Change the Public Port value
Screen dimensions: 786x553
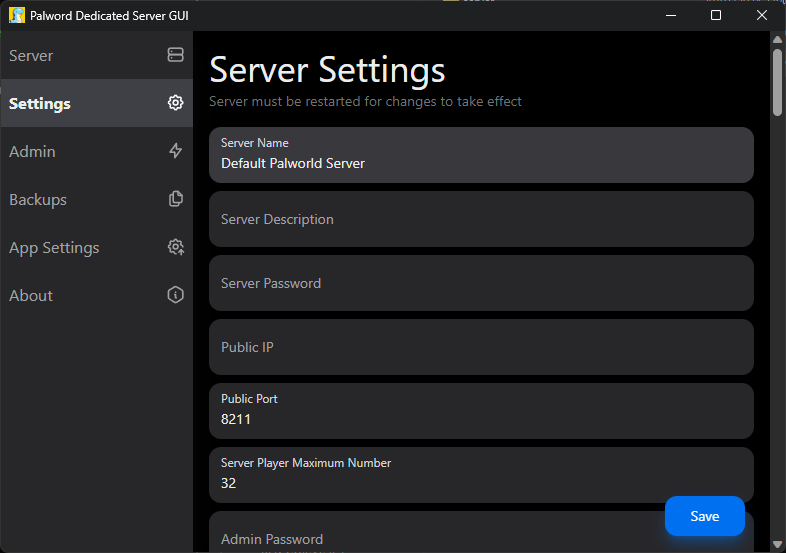coord(480,419)
